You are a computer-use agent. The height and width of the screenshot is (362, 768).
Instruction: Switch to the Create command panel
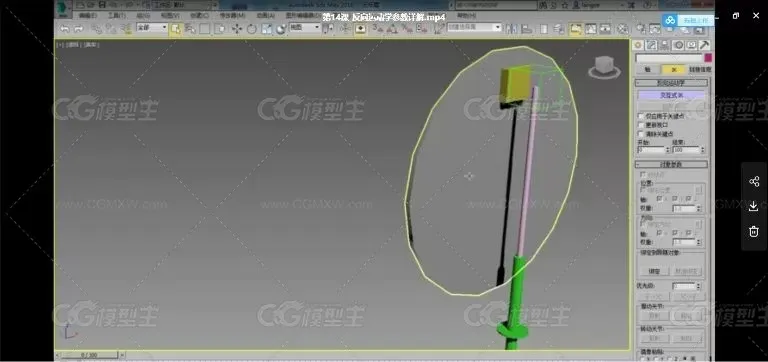[x=638, y=45]
